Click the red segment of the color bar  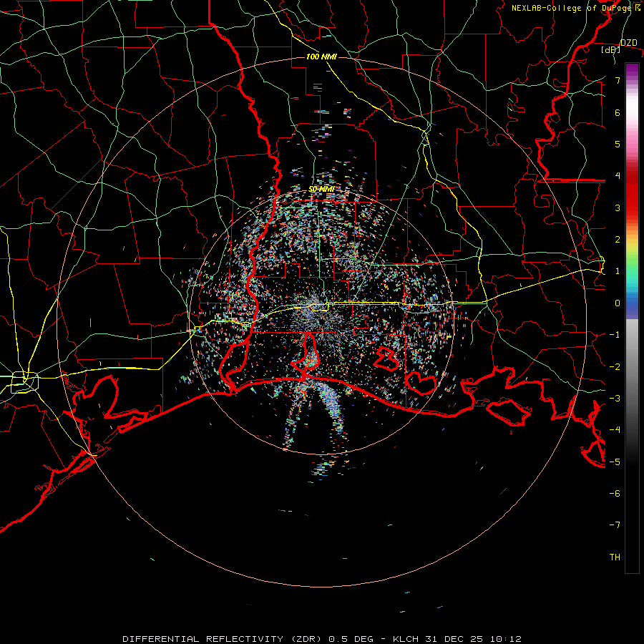[x=632, y=193]
